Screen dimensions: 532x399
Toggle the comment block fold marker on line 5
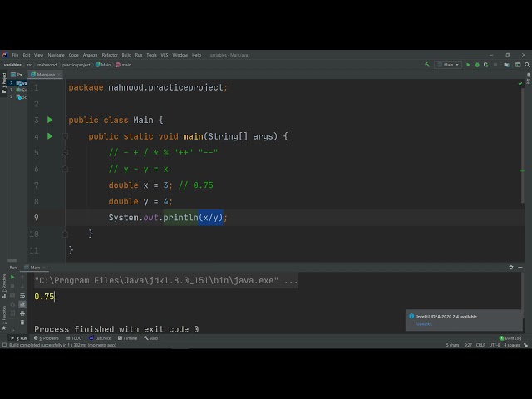click(65, 153)
